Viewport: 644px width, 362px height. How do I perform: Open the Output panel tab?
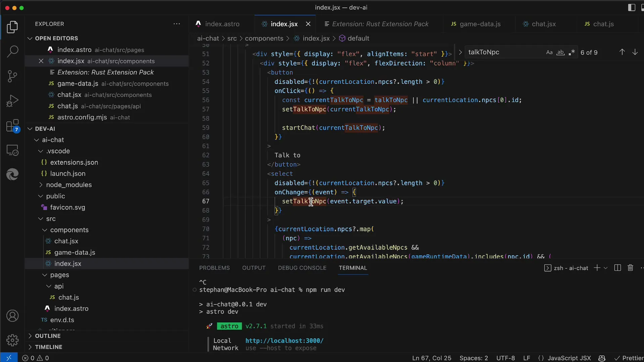tap(254, 268)
